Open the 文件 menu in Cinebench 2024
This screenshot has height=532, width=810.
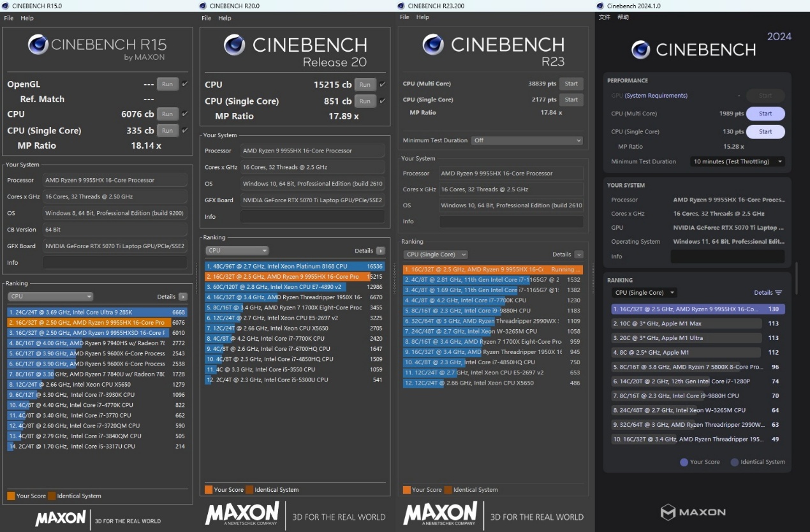click(605, 17)
